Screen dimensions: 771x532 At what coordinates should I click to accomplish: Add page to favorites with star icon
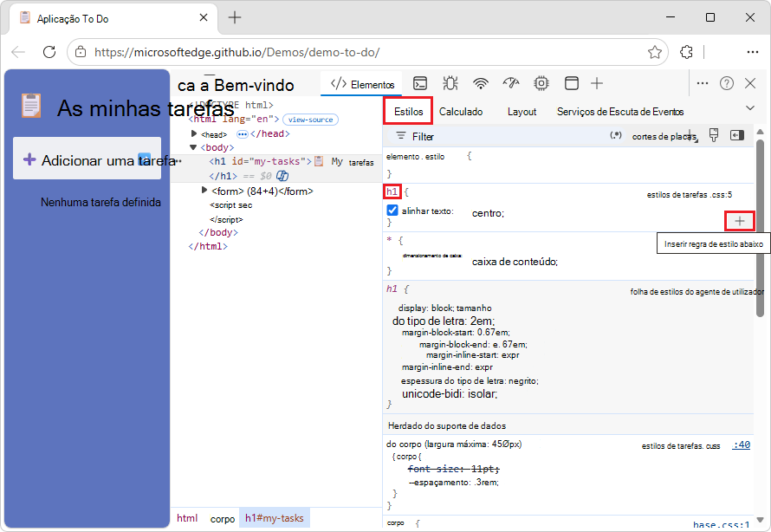click(x=654, y=52)
